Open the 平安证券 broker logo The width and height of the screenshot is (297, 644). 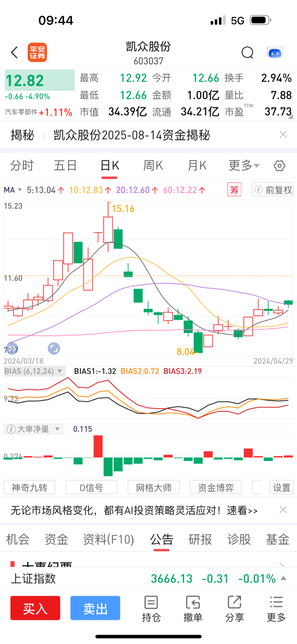pos(38,53)
